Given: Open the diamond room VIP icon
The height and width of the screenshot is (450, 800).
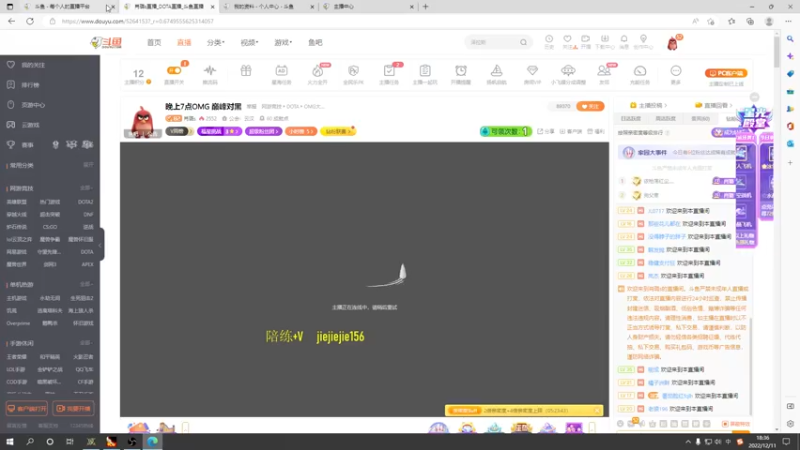Looking at the screenshot, I should (x=532, y=70).
